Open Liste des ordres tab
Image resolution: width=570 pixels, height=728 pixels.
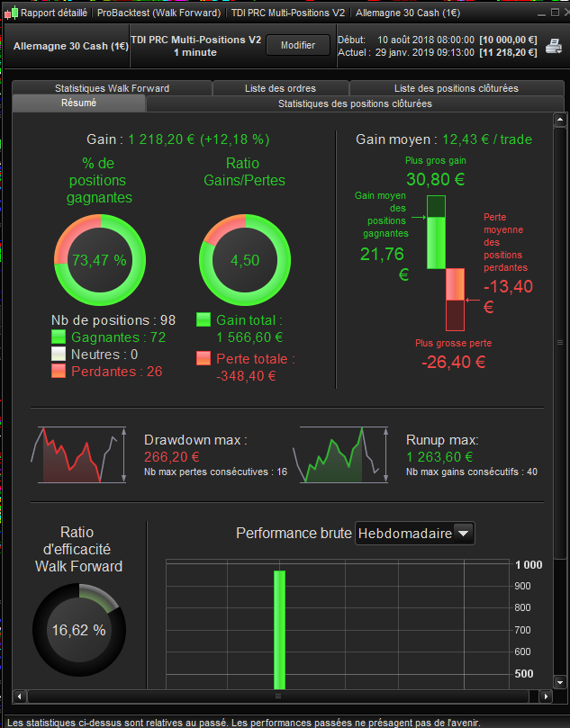[x=281, y=88]
